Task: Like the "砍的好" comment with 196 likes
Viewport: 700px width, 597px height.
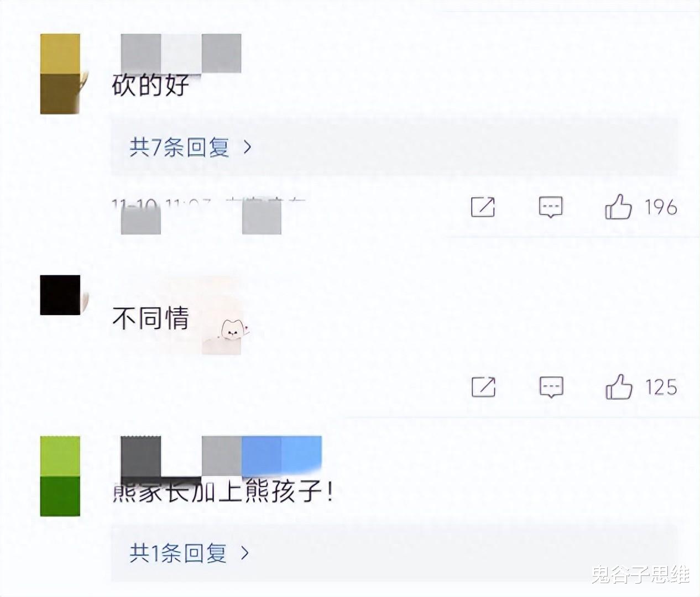Action: coord(618,207)
